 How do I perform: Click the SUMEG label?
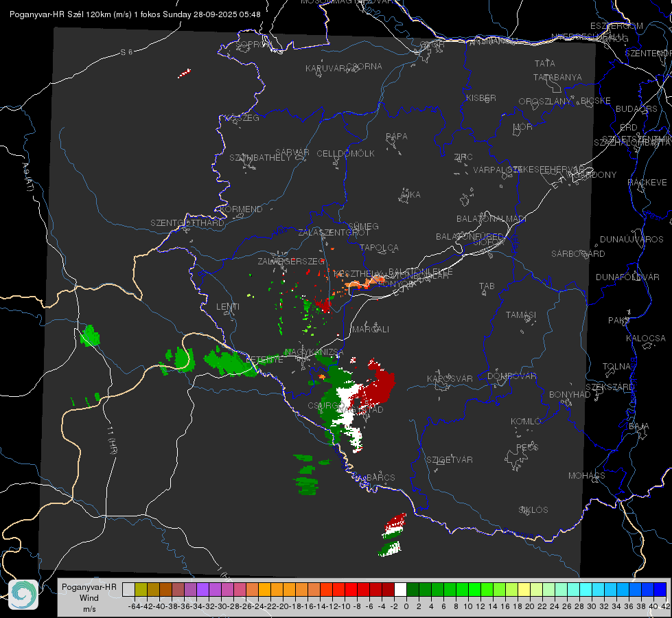(363, 226)
